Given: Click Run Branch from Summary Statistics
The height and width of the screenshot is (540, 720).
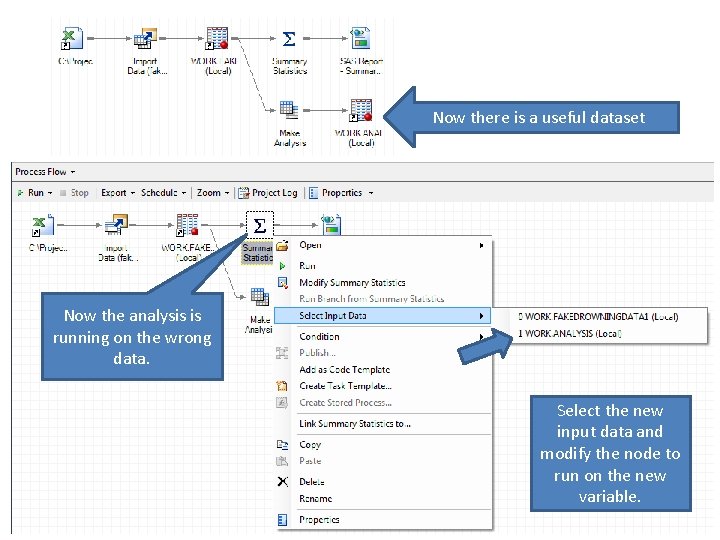Looking at the screenshot, I should [371, 298].
